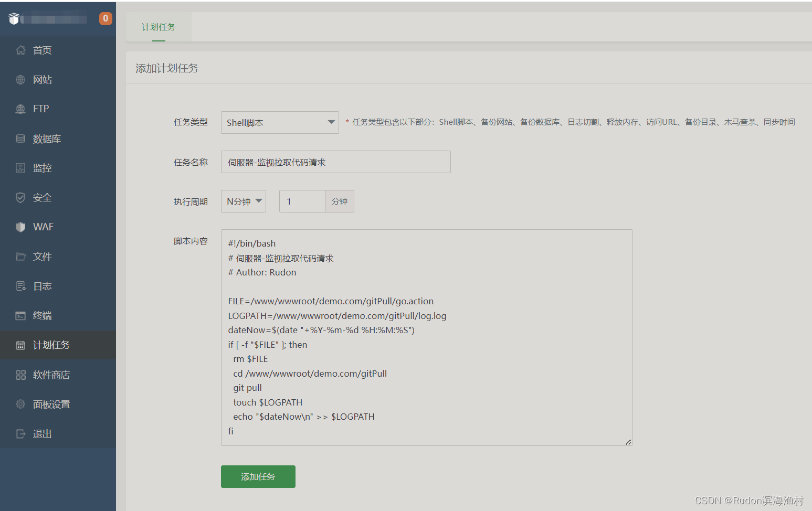Open the 终端 menu item
The width and height of the screenshot is (812, 511).
click(58, 316)
